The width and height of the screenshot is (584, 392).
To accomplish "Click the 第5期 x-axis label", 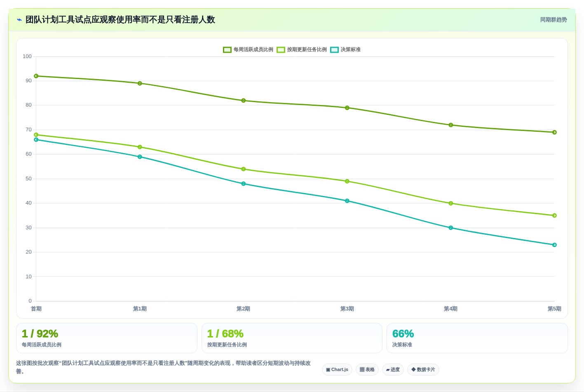I will click(x=554, y=309).
